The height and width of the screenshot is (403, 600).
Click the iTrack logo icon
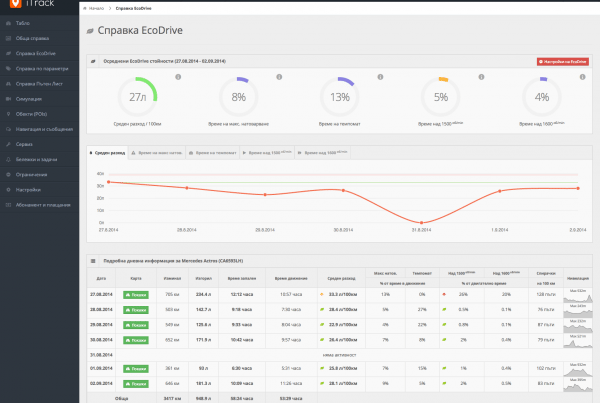coord(15,3)
